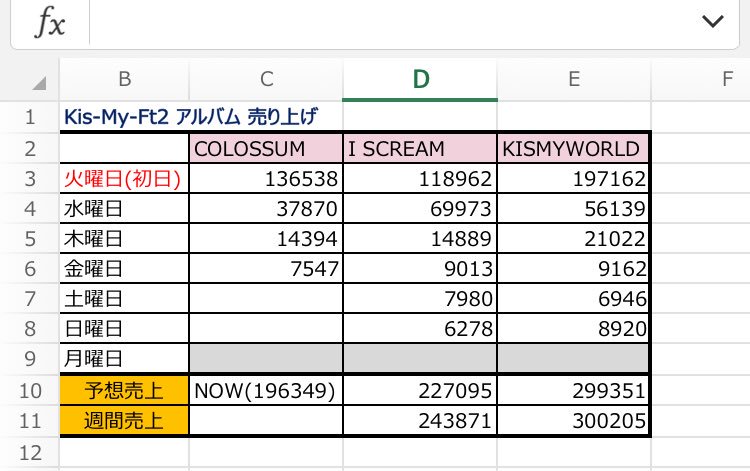Click cell with value 227095
The height and width of the screenshot is (471, 750).
click(x=420, y=391)
